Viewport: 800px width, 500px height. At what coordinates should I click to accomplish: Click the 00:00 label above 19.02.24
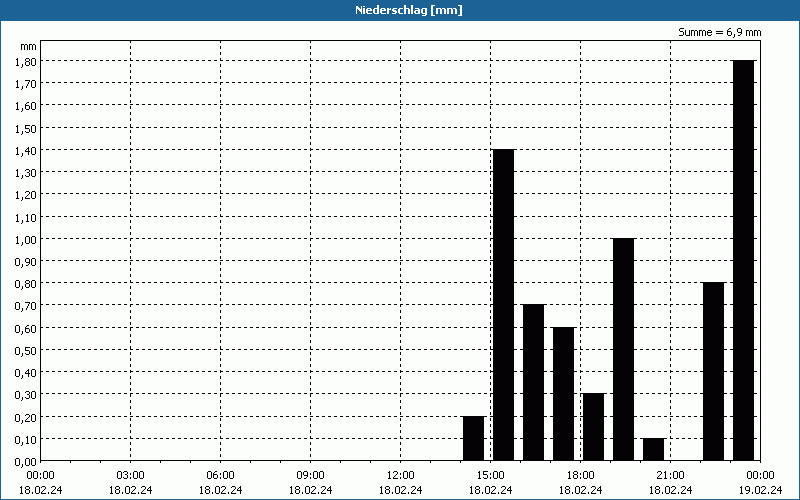tap(760, 476)
